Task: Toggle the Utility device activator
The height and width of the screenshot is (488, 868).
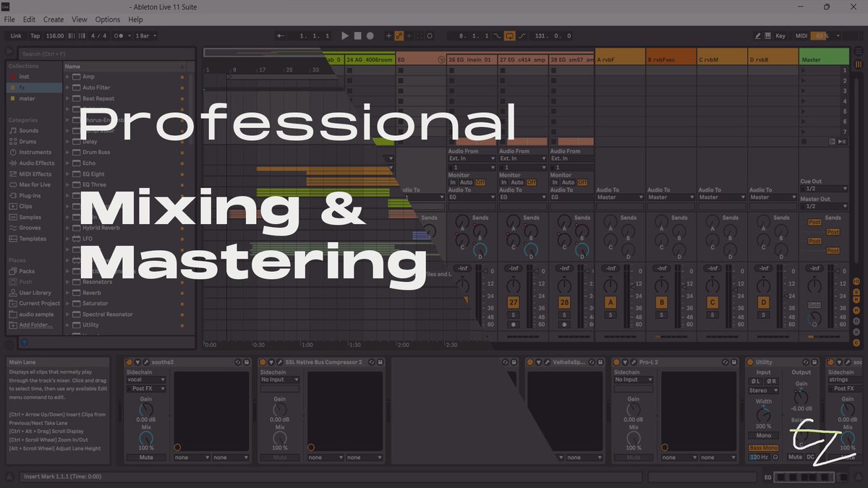Action: 750,361
